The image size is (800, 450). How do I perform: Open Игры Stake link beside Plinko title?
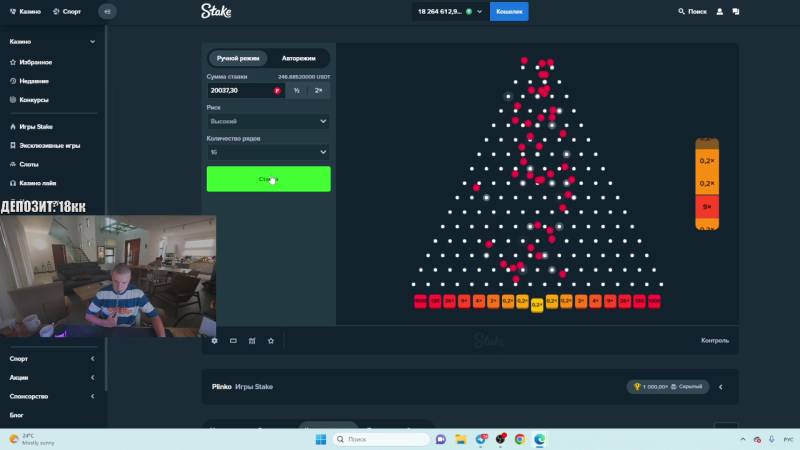tap(254, 387)
